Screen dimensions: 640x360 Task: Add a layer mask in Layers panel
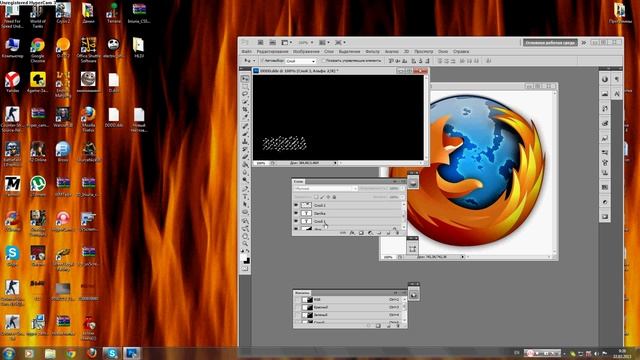point(361,233)
